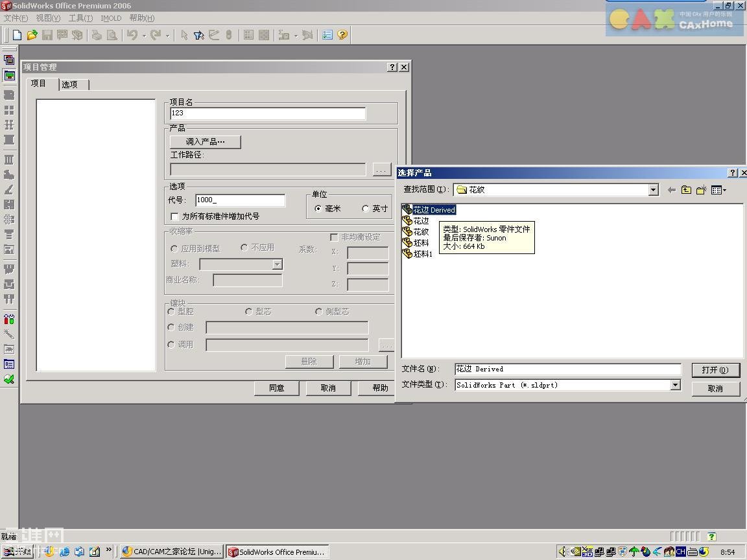This screenshot has height=560, width=747.
Task: Check 为所有标准件增加代号 checkbox
Action: pyautogui.click(x=175, y=216)
